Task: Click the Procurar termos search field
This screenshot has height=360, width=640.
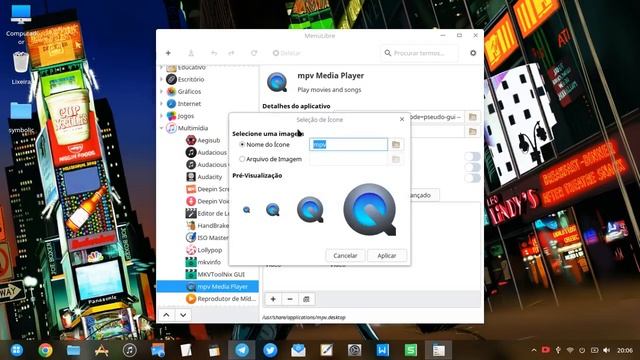Action: pos(420,53)
